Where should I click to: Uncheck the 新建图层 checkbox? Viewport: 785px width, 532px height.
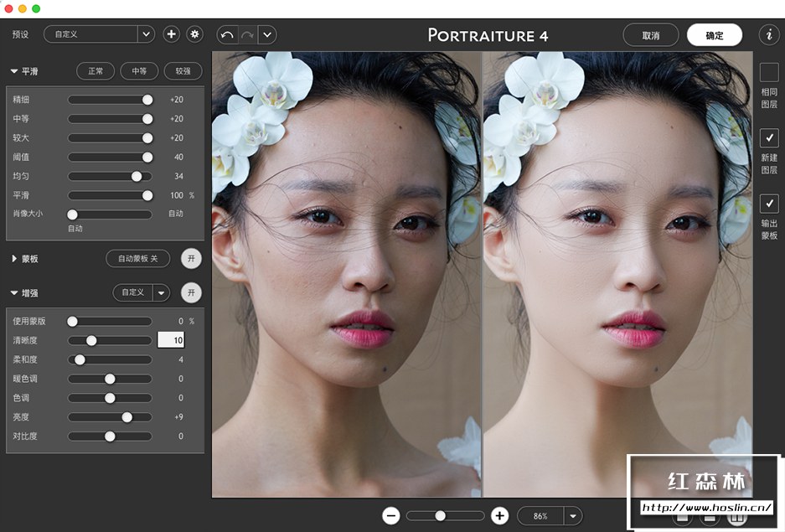[x=768, y=137]
